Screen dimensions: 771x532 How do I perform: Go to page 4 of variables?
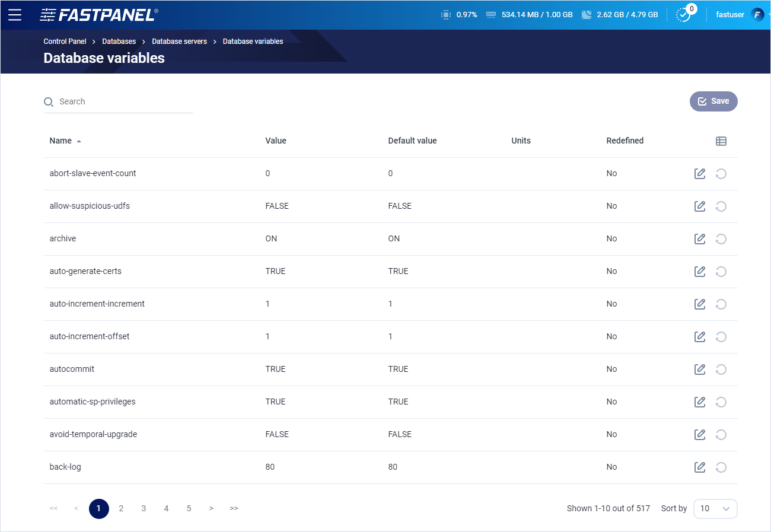point(166,509)
